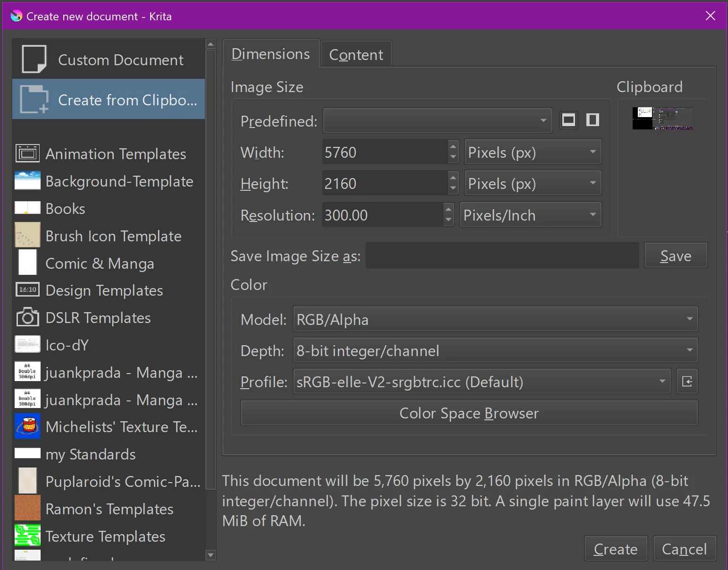The width and height of the screenshot is (728, 570).
Task: Click the template list scroll down arrow
Action: click(x=211, y=555)
